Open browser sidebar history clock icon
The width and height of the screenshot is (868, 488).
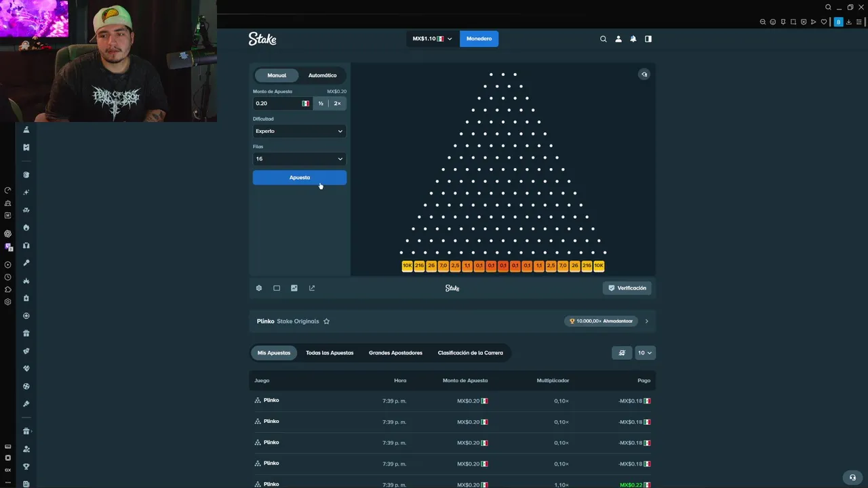(x=8, y=277)
